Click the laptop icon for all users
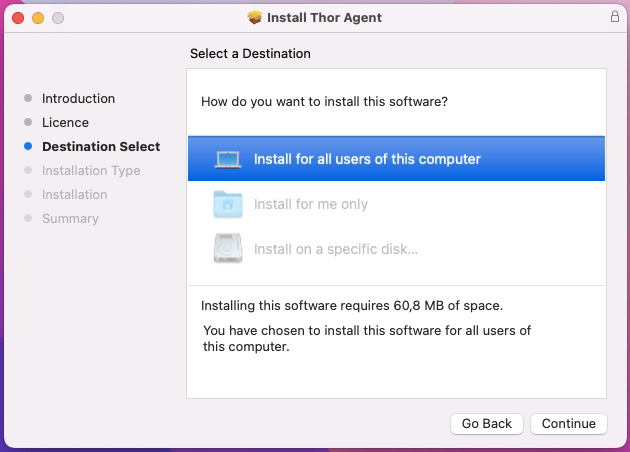 (228, 159)
